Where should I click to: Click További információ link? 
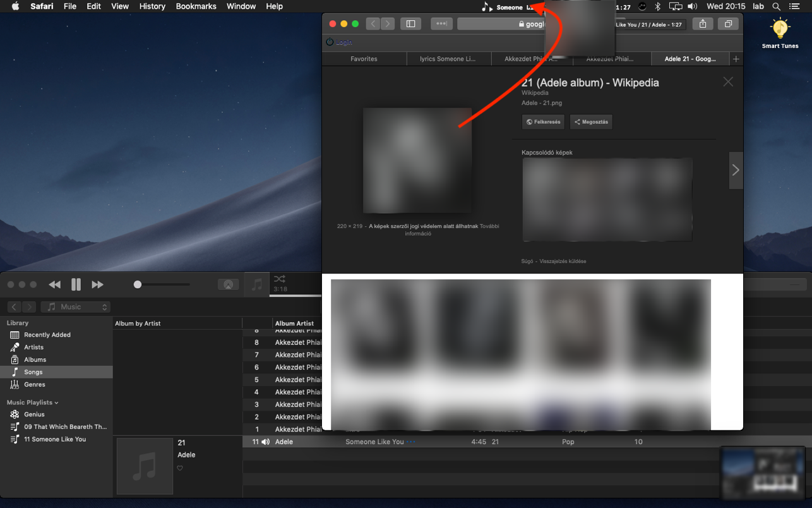[x=453, y=229]
